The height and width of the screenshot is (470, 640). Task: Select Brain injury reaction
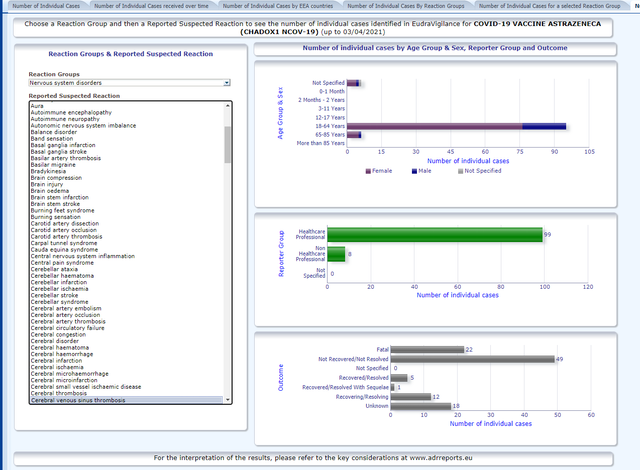47,184
